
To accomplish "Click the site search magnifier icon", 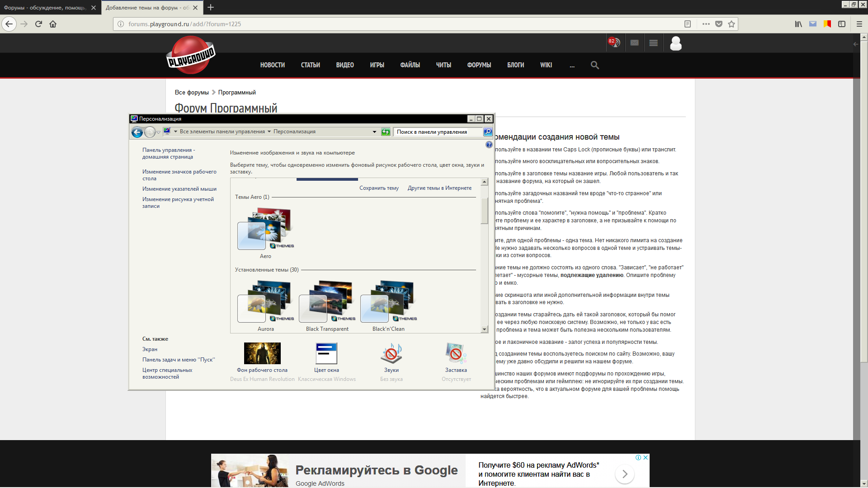I will [594, 65].
